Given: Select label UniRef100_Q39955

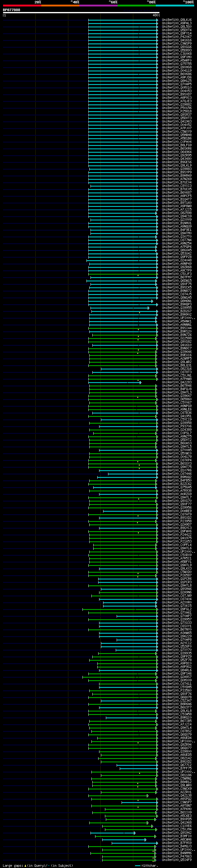Looking at the screenshot, I should (x=177, y=308).
